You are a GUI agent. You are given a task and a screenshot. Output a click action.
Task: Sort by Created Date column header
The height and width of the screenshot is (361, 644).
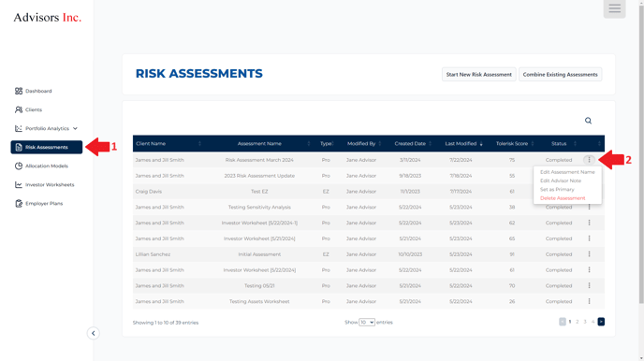click(410, 144)
